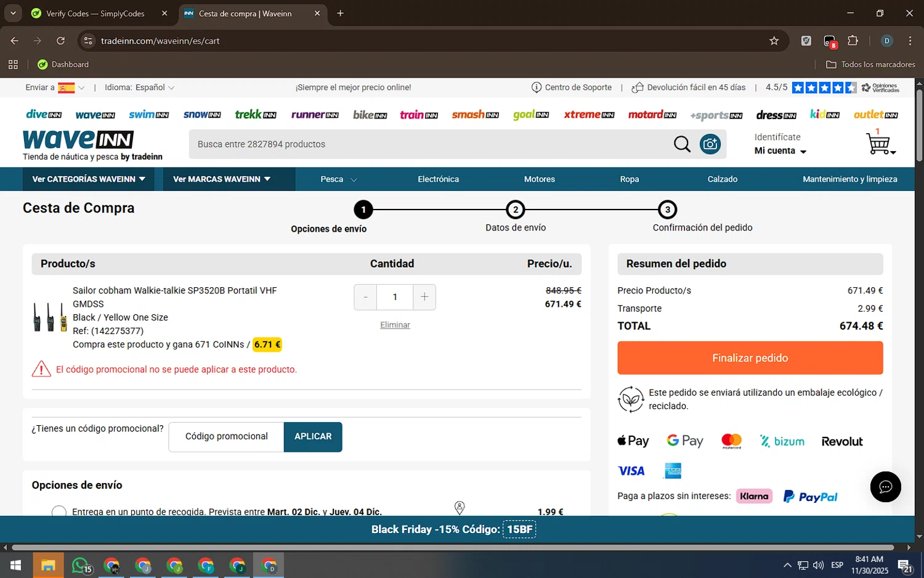Show hidden system tray icons
Screen dimensions: 924x578
787,565
